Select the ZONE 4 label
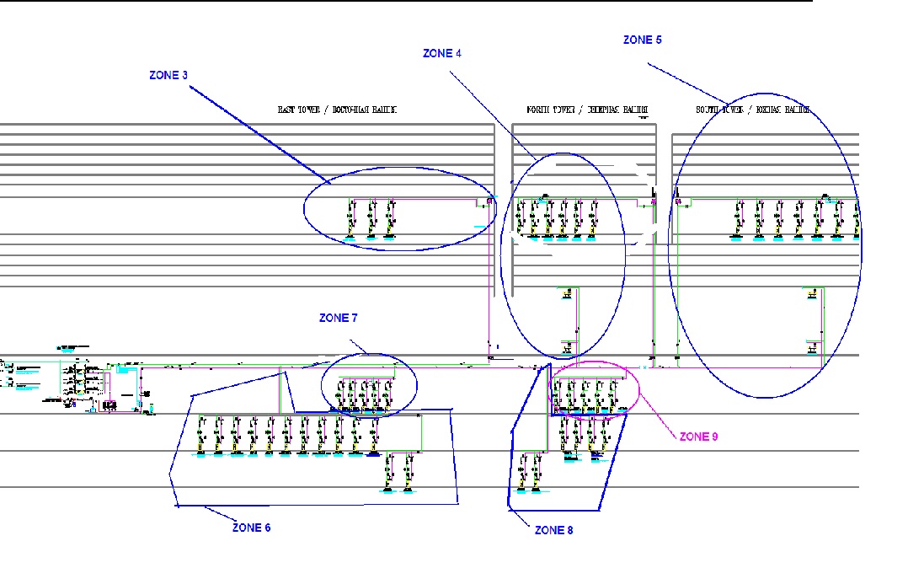This screenshot has width=924, height=568. [442, 53]
